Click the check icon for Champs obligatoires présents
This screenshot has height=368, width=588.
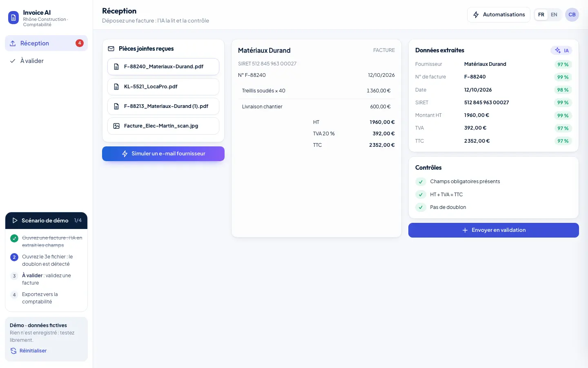point(421,182)
